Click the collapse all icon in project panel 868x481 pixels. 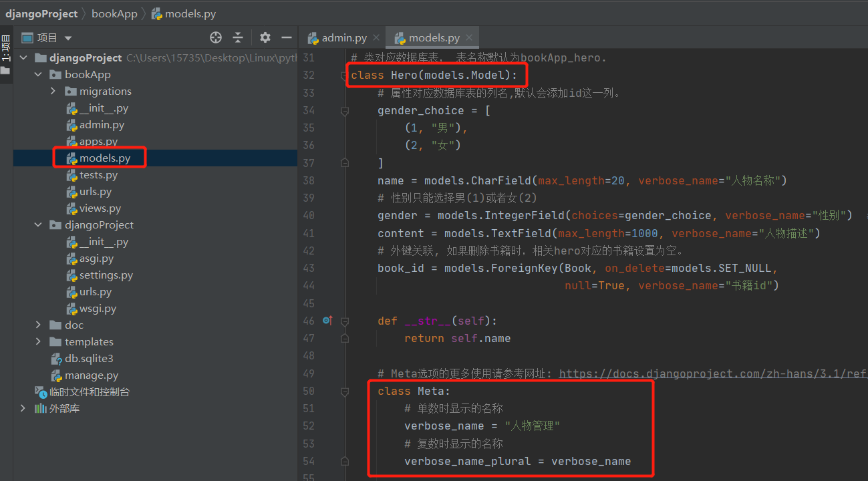point(238,38)
